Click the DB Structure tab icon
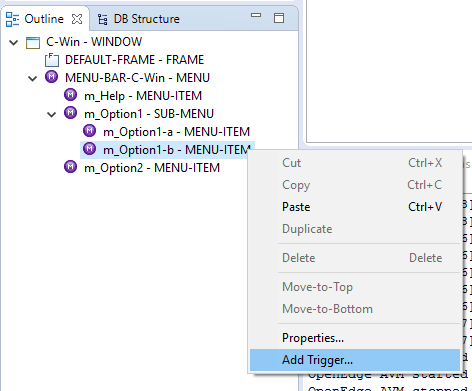 click(x=102, y=19)
